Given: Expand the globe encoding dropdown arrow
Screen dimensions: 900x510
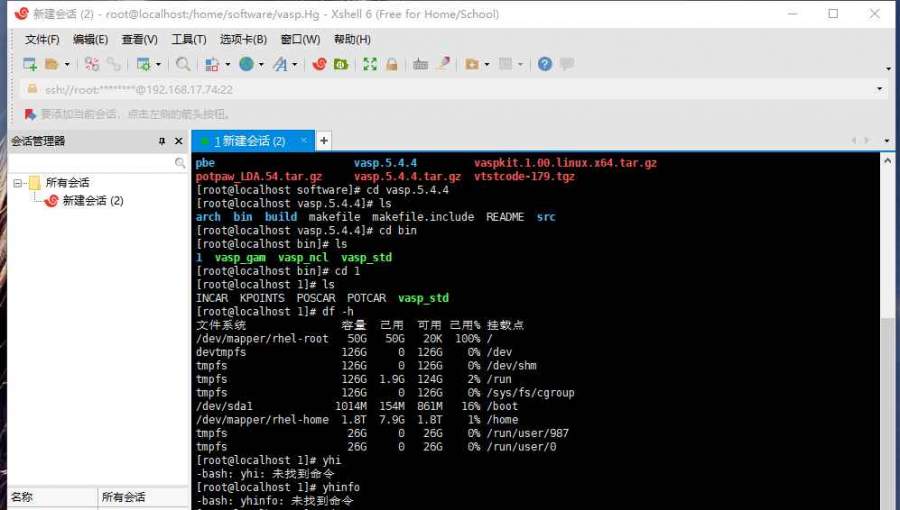Looking at the screenshot, I should tap(261, 64).
